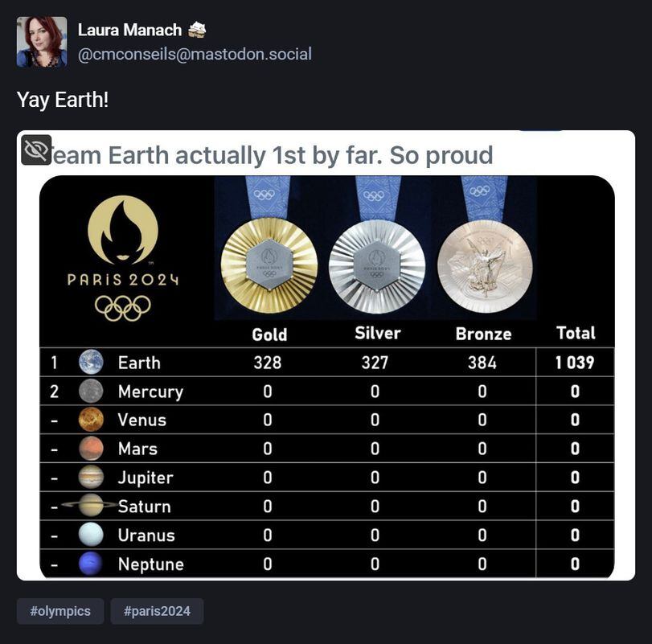The height and width of the screenshot is (644, 652).
Task: Open the #paris2024 hashtag
Action: tap(157, 611)
